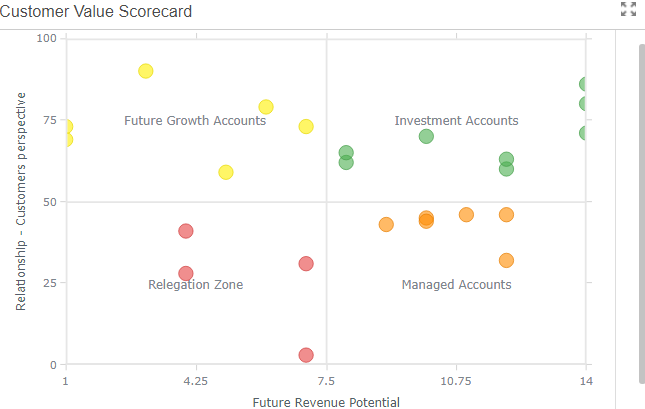645x409 pixels.
Task: Click the green dot below Investment Accounts label
Action: [x=426, y=136]
